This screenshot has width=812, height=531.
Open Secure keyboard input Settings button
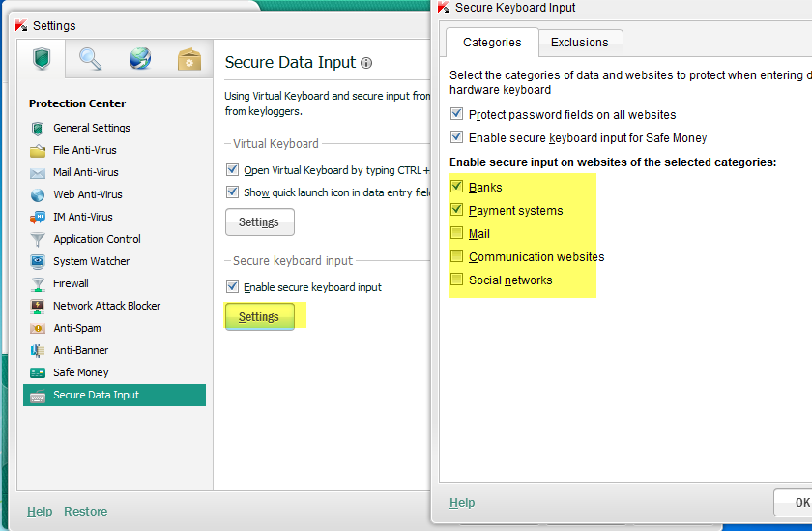point(260,317)
